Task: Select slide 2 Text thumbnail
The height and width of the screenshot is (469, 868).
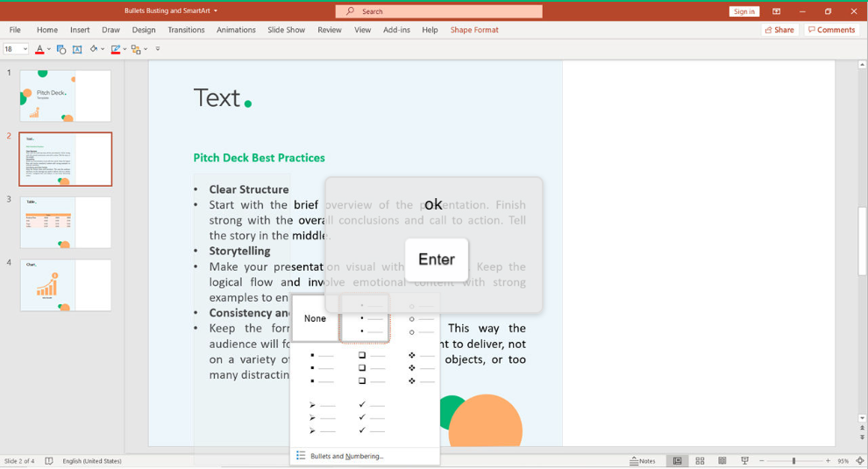Action: tap(66, 159)
